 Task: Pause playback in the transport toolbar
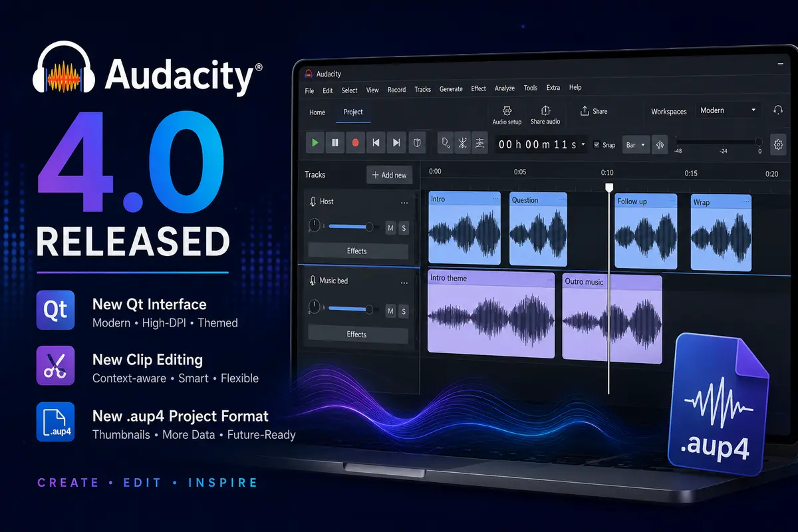coord(335,142)
